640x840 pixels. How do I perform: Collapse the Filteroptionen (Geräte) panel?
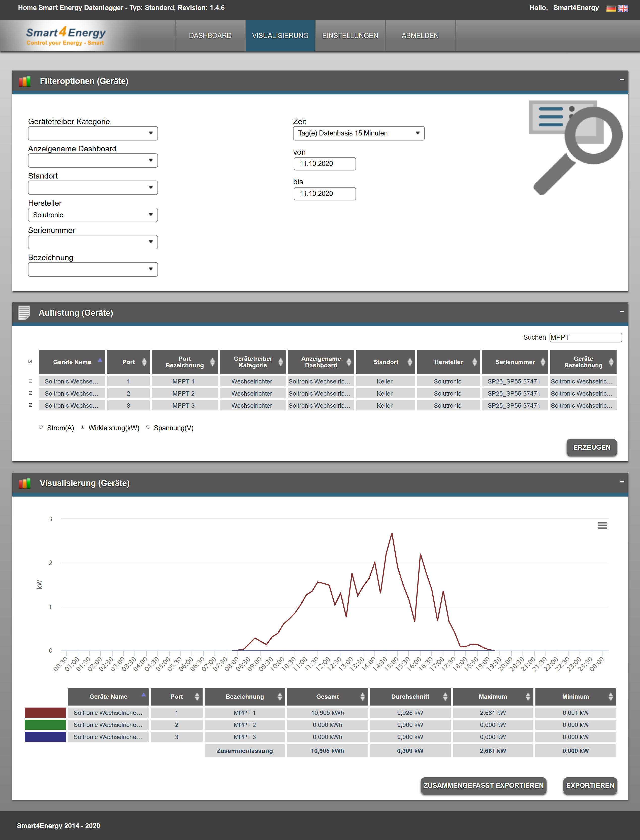(621, 80)
